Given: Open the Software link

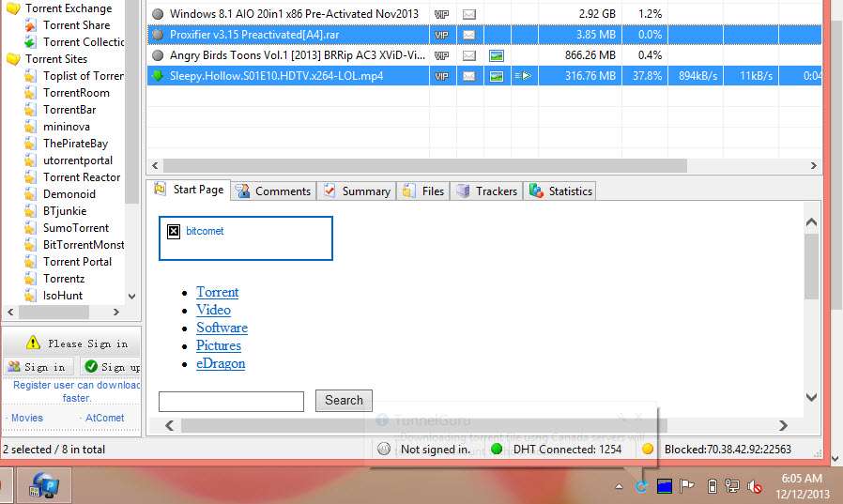Looking at the screenshot, I should click(x=222, y=328).
